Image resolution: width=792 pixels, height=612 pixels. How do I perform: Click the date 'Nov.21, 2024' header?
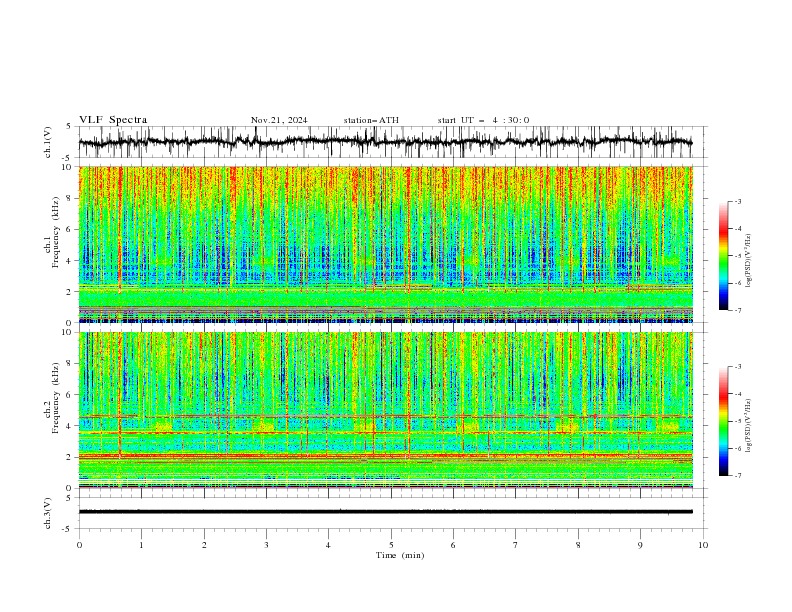(279, 120)
